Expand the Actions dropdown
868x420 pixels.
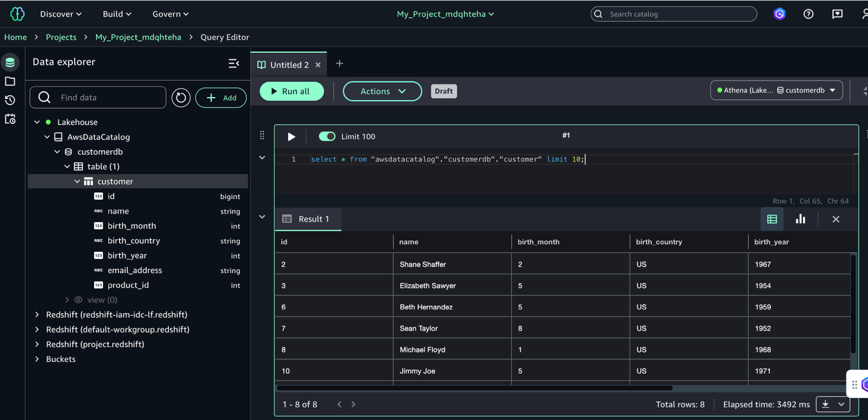382,91
